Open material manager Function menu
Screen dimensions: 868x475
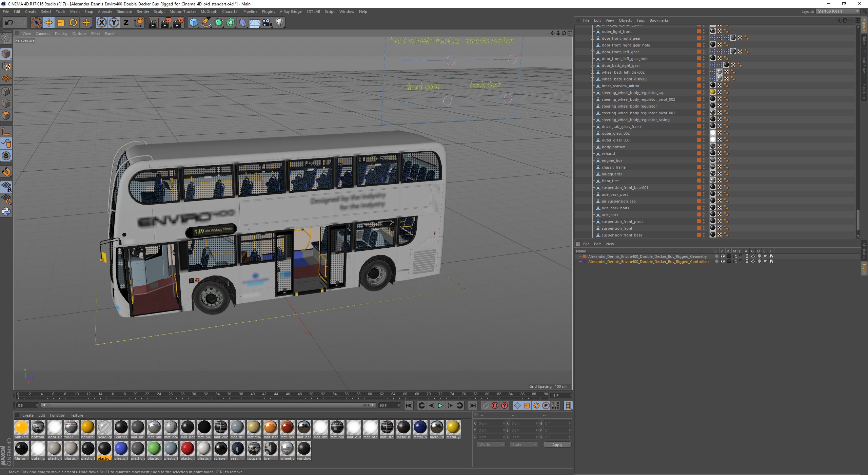57,415
